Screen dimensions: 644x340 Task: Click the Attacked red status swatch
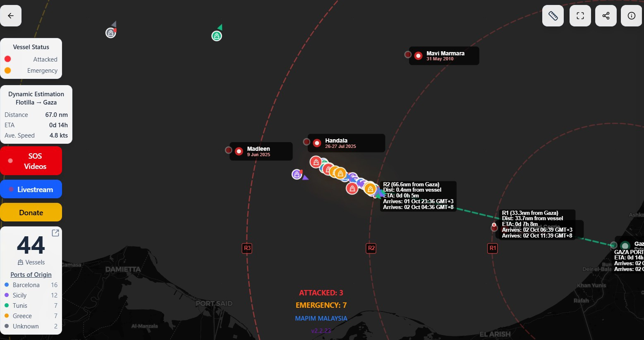point(7,59)
